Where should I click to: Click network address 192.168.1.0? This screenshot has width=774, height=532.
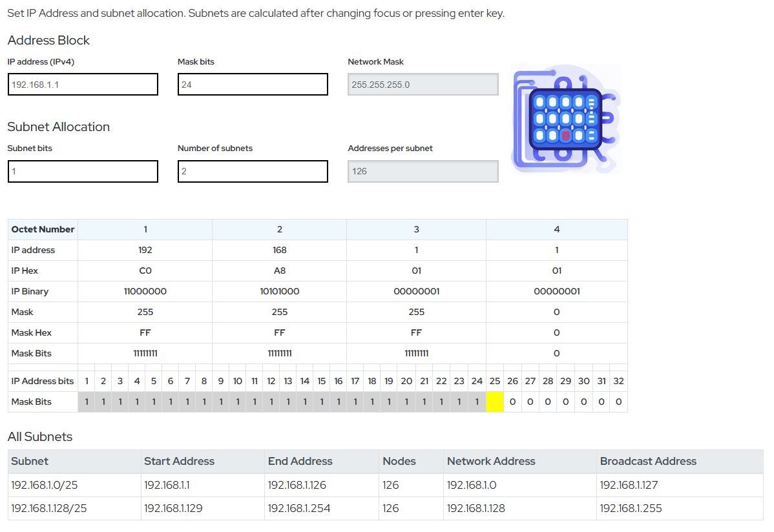(x=472, y=485)
